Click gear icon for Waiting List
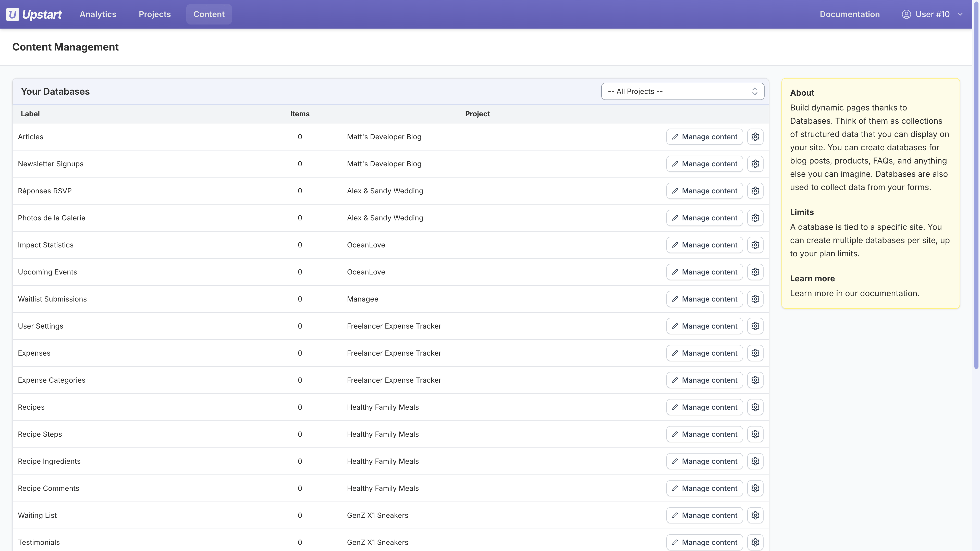The height and width of the screenshot is (551, 980). (755, 515)
